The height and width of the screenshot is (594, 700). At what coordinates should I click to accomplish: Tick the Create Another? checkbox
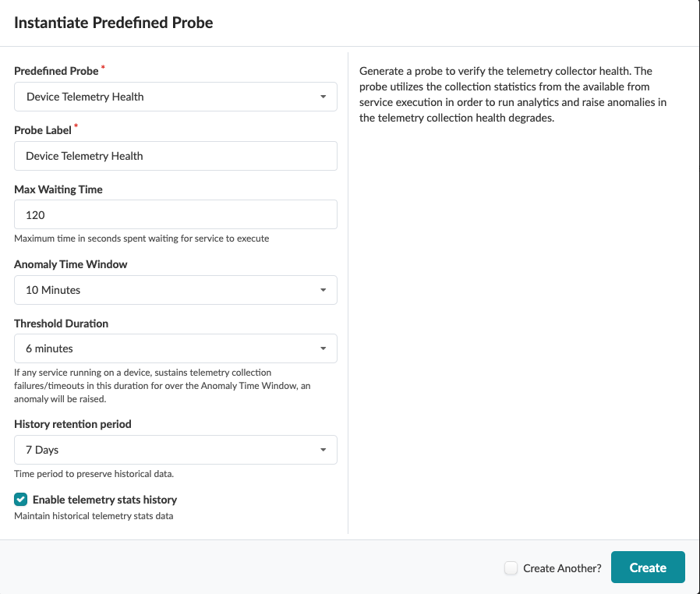511,568
